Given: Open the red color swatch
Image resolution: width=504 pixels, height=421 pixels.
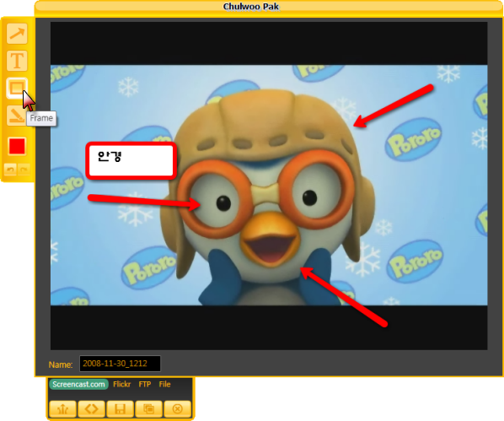Looking at the screenshot, I should click(x=17, y=146).
